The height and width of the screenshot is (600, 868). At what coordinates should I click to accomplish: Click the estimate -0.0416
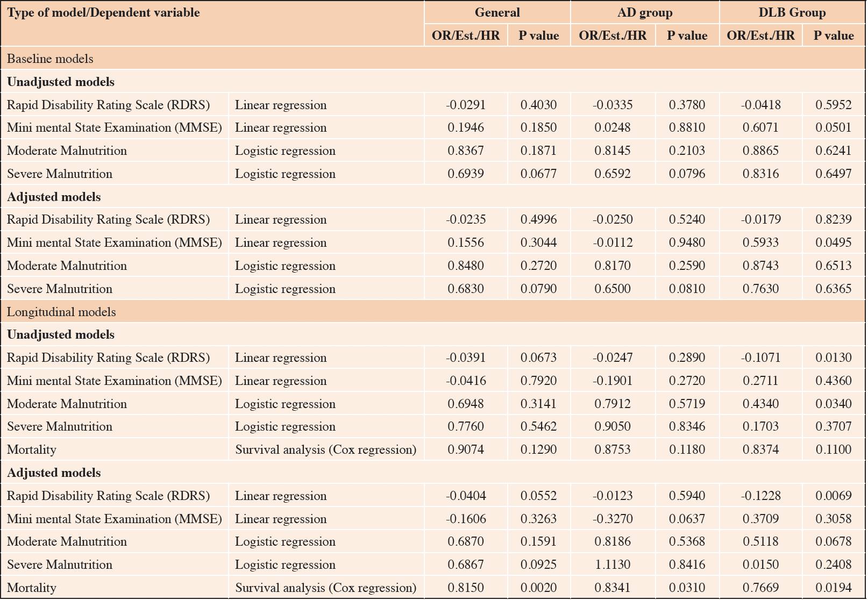pos(466,381)
